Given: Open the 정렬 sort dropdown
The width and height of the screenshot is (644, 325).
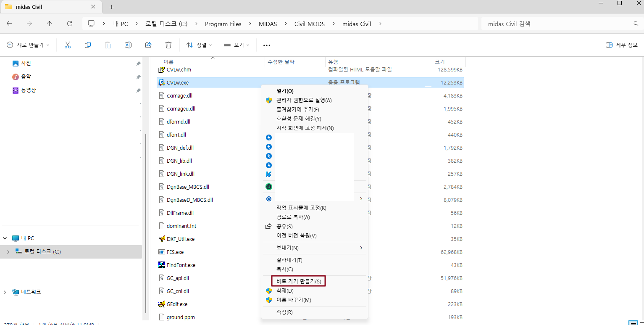Looking at the screenshot, I should pos(199,45).
